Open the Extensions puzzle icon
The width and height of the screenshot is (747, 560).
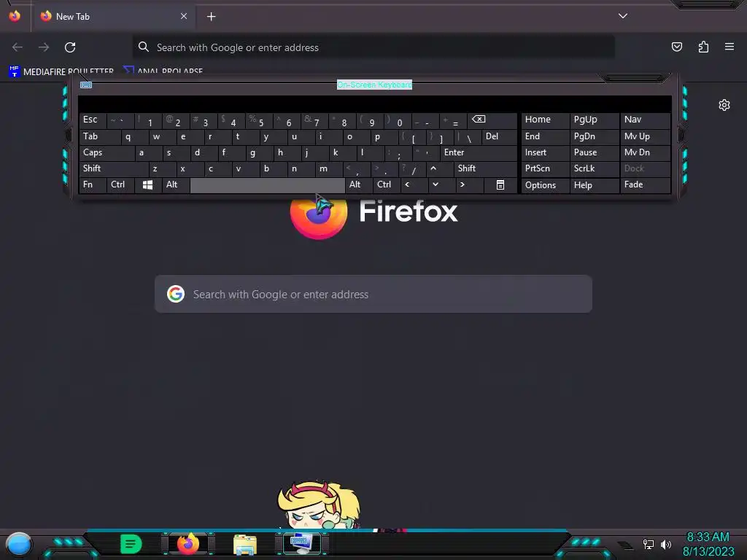703,47
